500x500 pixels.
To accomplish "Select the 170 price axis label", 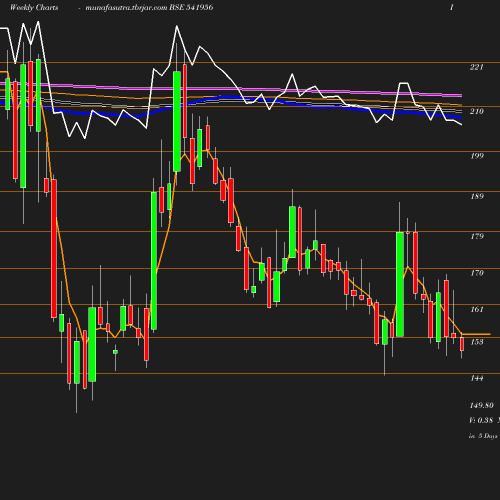I will tap(477, 273).
